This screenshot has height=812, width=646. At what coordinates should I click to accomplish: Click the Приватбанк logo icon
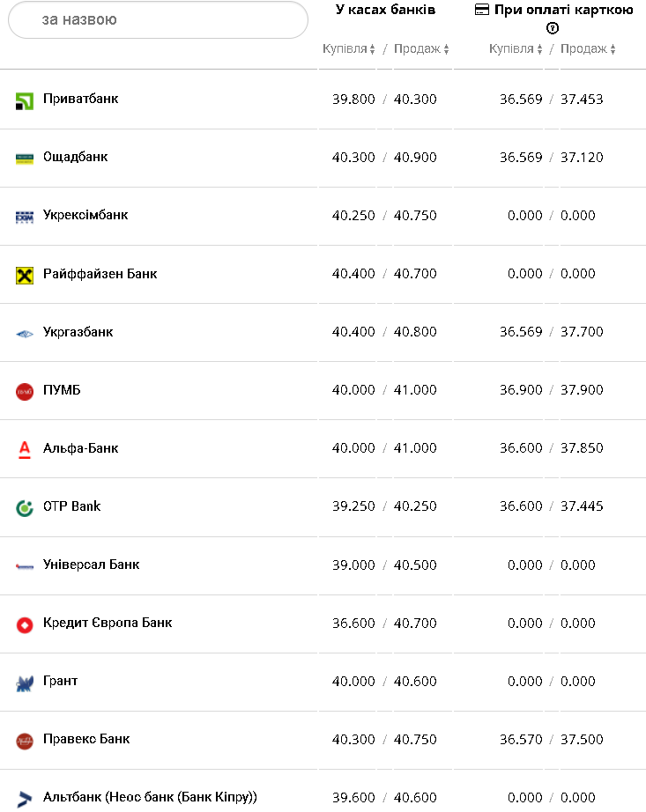point(25,100)
